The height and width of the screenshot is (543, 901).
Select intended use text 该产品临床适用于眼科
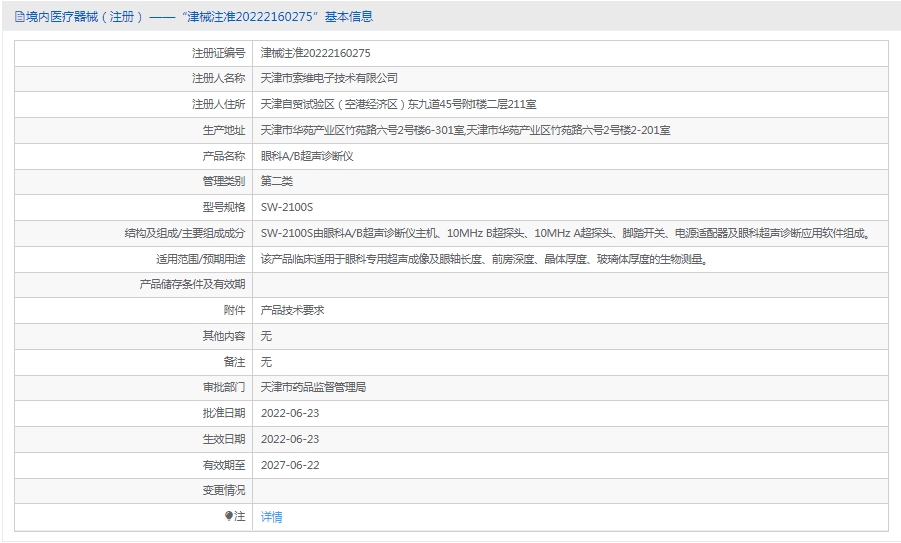484,259
